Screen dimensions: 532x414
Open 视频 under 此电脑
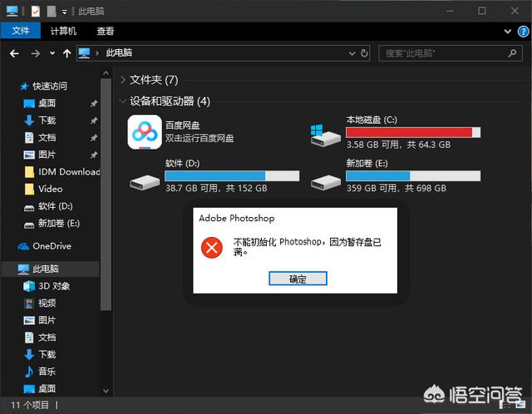point(47,303)
